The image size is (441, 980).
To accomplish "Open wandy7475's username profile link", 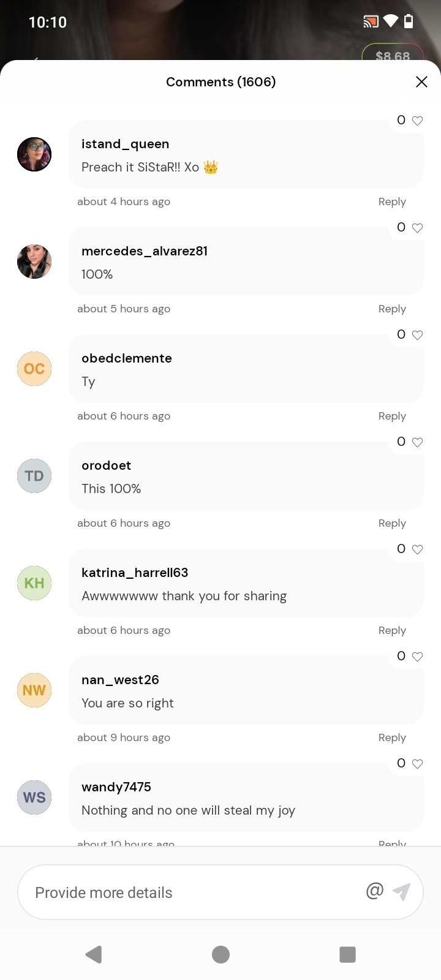I will (116, 787).
